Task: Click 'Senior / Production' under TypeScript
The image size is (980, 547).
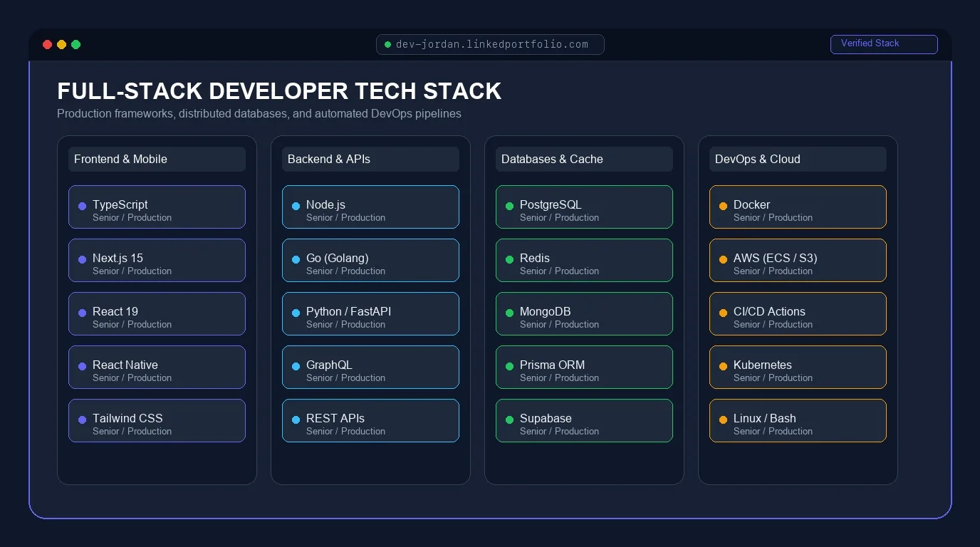Action: coord(132,218)
